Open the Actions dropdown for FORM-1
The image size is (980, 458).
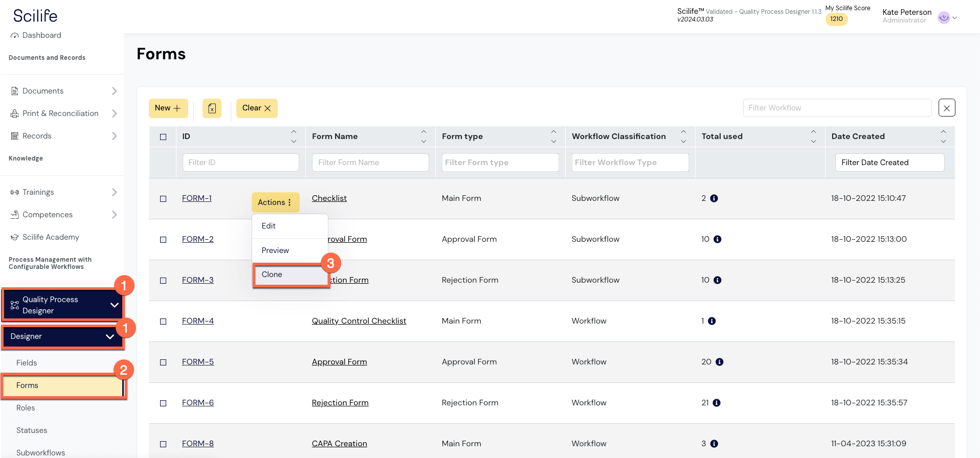click(275, 202)
